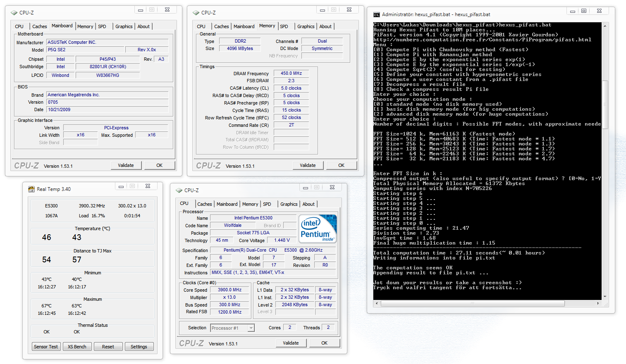Image resolution: width=626 pixels, height=364 pixels.
Task: Click the DRAM Frequency 450.0 MHz value
Action: click(291, 73)
